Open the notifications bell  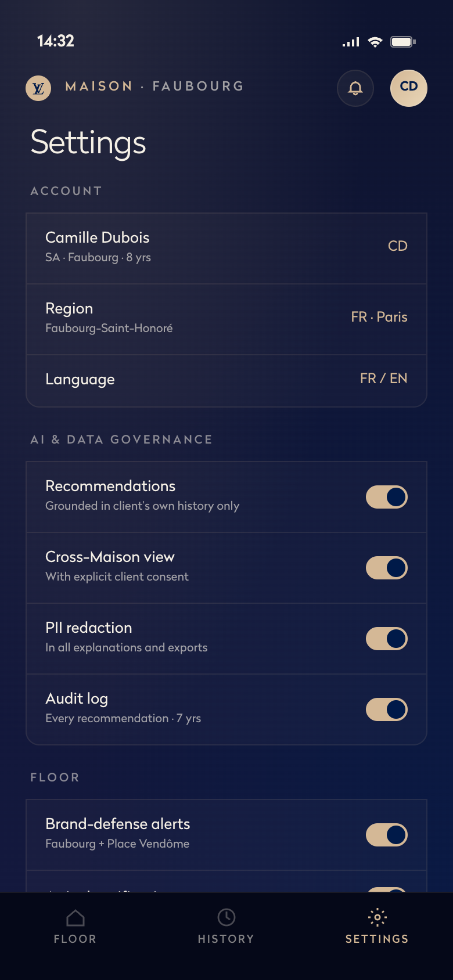pos(355,88)
